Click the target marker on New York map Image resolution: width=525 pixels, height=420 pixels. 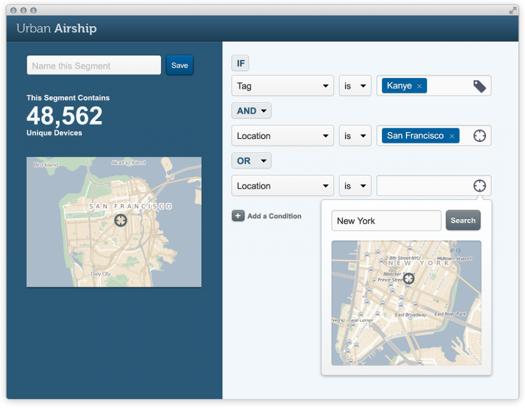click(x=409, y=278)
